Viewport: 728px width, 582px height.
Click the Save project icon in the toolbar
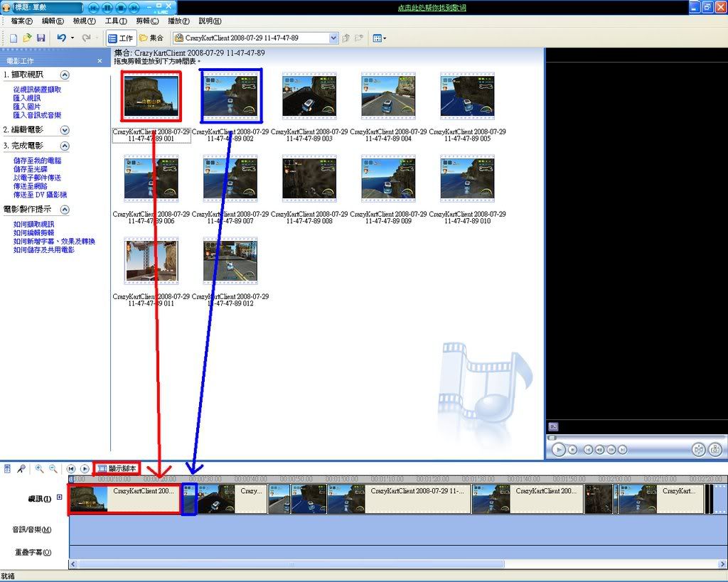(41, 38)
